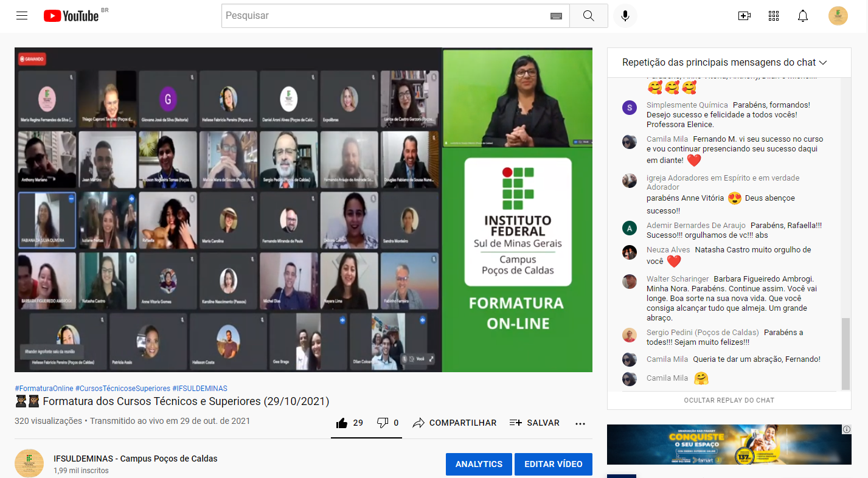Image resolution: width=868 pixels, height=478 pixels.
Task: Click Ademir Bernardes De Araujo's avatar
Action: click(x=630, y=228)
